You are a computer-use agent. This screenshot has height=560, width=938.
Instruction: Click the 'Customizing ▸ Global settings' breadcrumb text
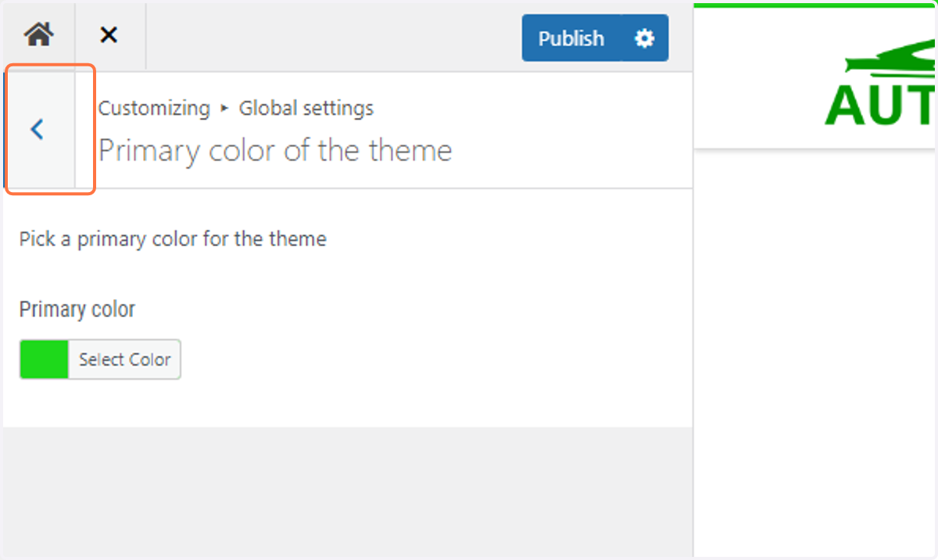(236, 108)
